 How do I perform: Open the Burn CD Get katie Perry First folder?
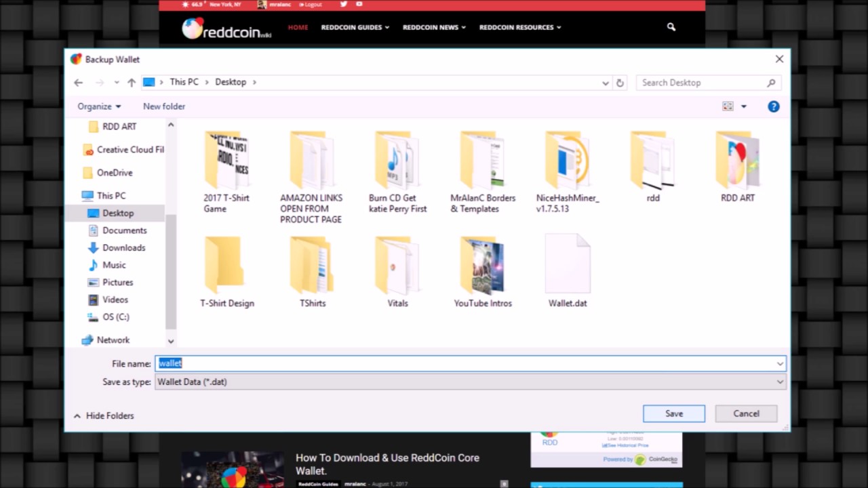(397, 172)
